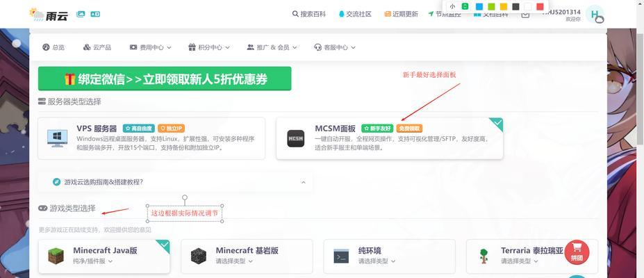Pick the yellow annotation color swatch
644x278 pixels.
tap(504, 6)
